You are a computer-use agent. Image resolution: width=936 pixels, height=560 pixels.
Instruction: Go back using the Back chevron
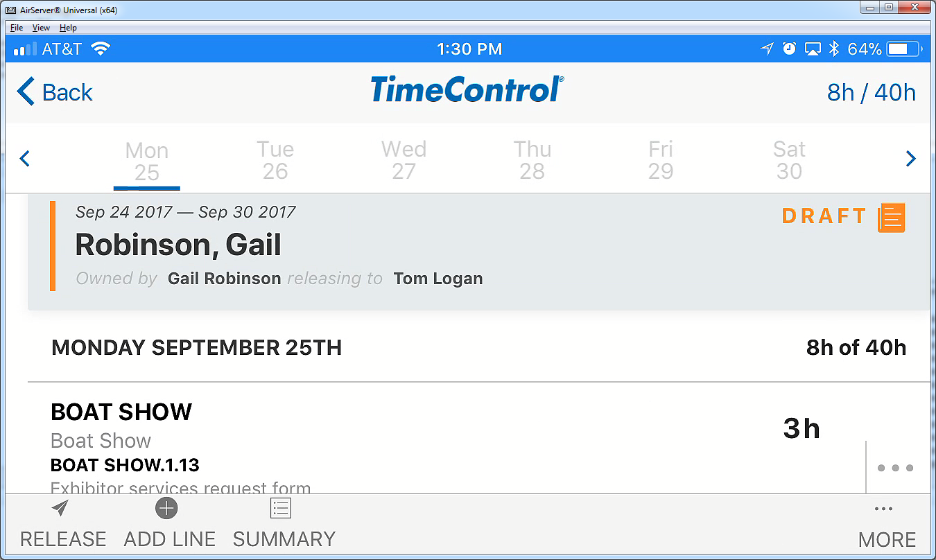(55, 92)
